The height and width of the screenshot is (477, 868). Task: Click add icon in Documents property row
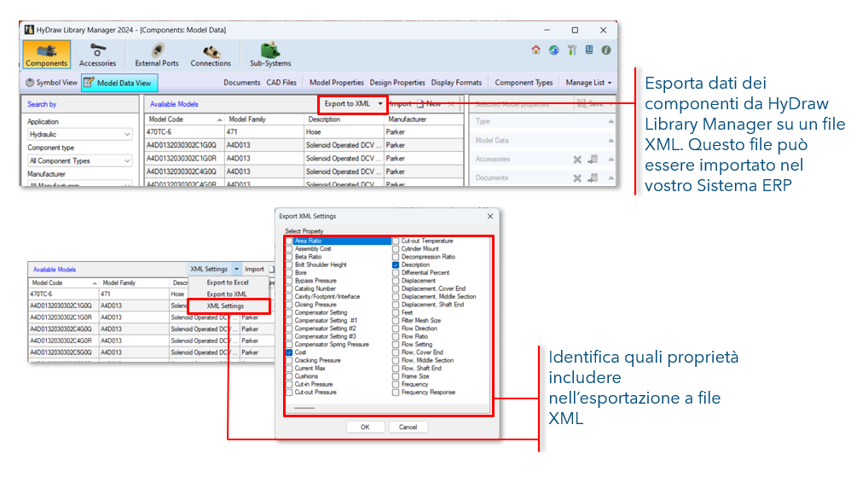coord(593,178)
